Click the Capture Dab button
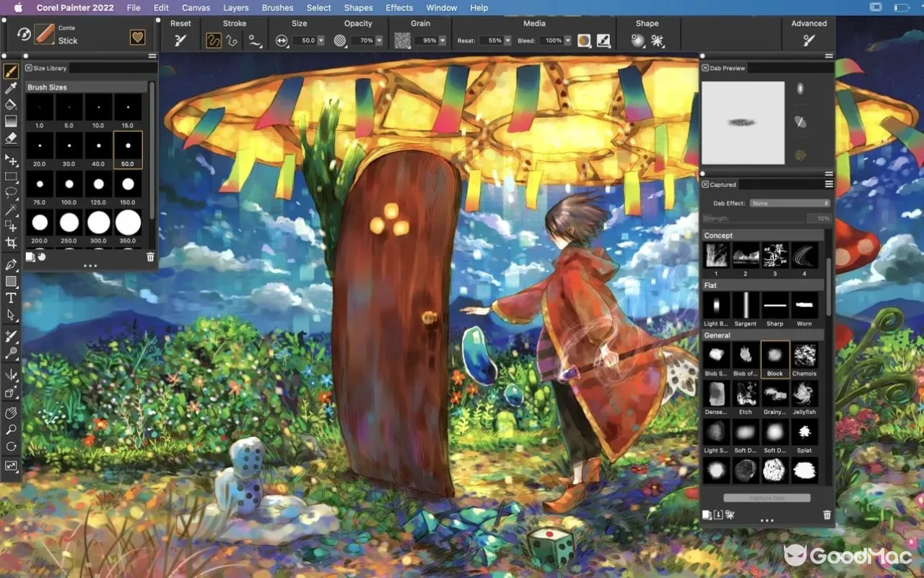Viewport: 924px width, 578px height. tap(767, 498)
